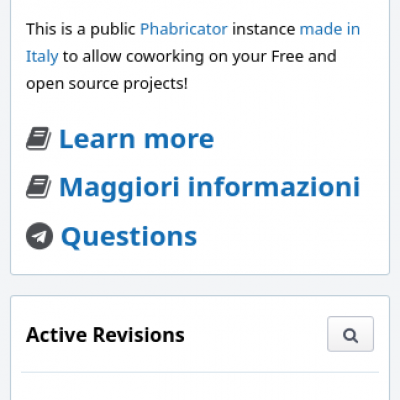This screenshot has height=400, width=400.
Task: Click the words 'Free and' in the paragraph
Action: click(x=304, y=56)
